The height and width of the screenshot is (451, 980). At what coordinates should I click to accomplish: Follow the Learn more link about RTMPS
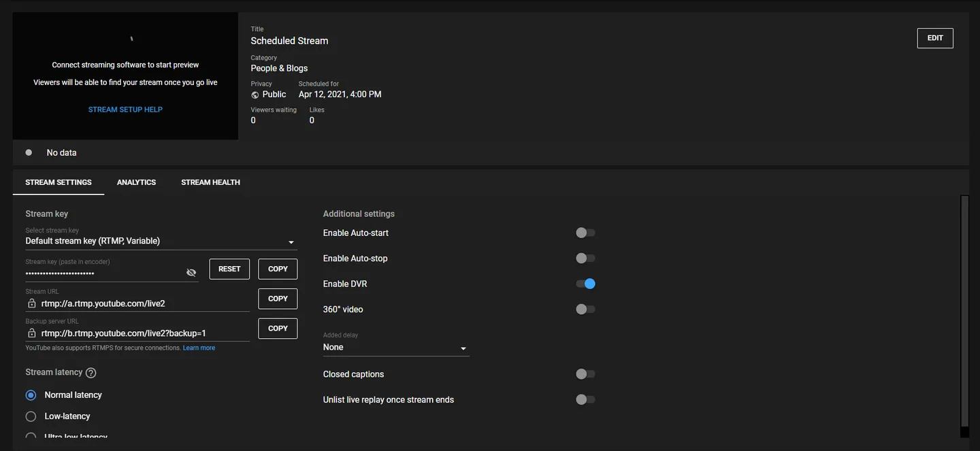[x=199, y=348]
